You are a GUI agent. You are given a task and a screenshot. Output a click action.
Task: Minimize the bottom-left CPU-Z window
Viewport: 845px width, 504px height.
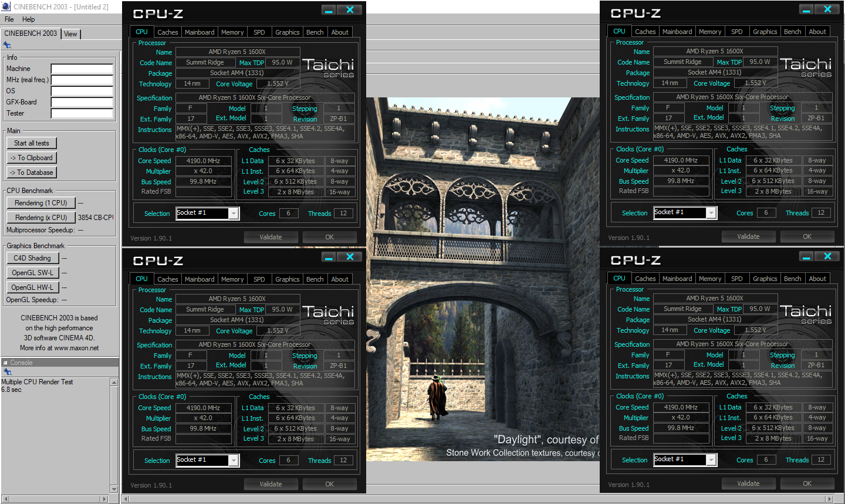[x=329, y=257]
